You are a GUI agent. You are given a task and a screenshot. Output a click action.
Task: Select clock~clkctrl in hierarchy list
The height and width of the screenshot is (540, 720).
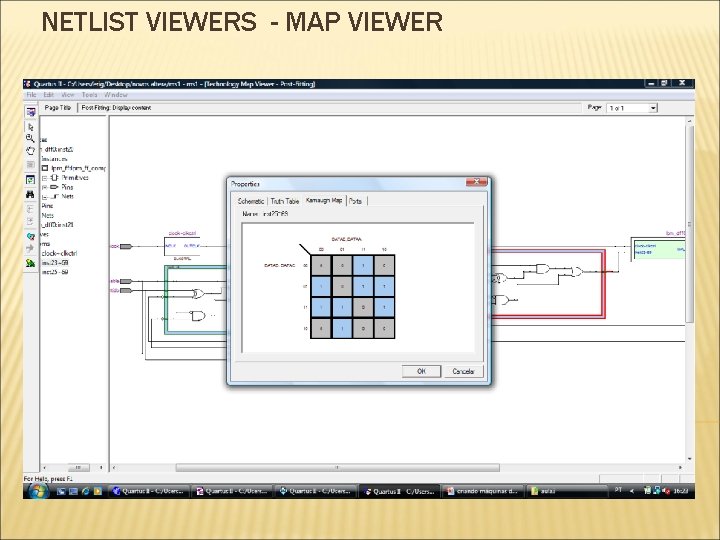click(59, 253)
